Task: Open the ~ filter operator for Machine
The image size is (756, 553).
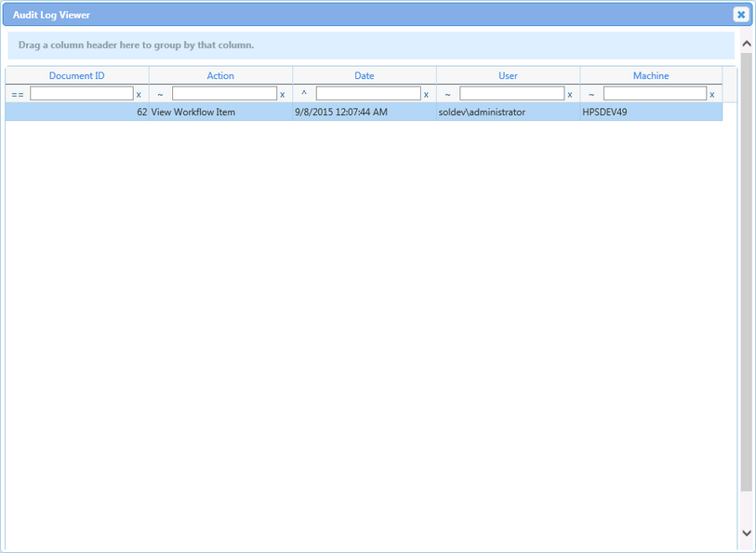Action: tap(591, 95)
